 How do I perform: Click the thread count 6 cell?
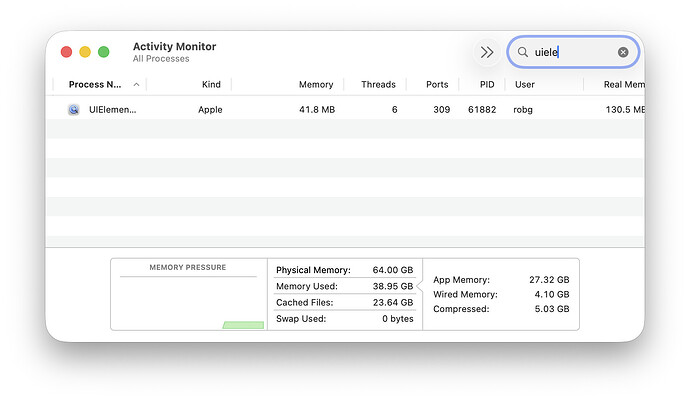(x=395, y=110)
